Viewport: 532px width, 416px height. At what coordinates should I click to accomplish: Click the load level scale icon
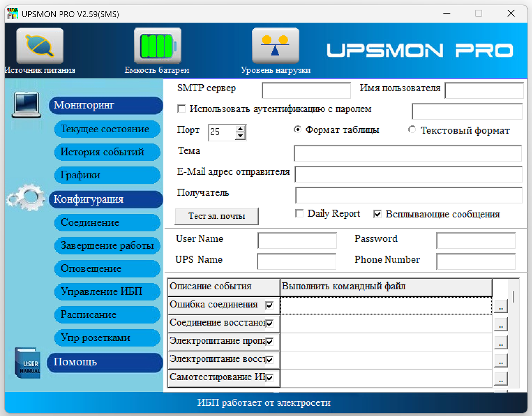275,46
